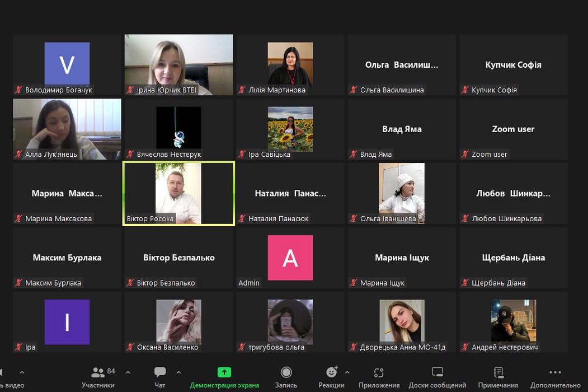Open the Дополнительно more options menu
Image resolution: width=588 pixels, height=392 pixels.
[555, 376]
